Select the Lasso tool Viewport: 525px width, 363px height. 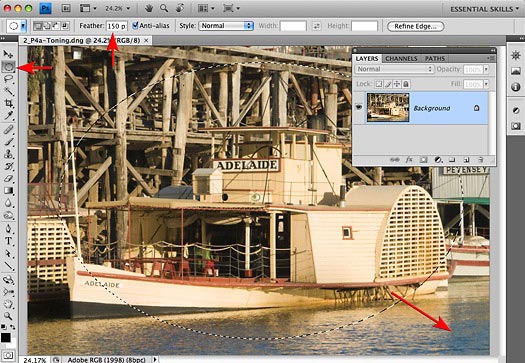click(x=8, y=79)
